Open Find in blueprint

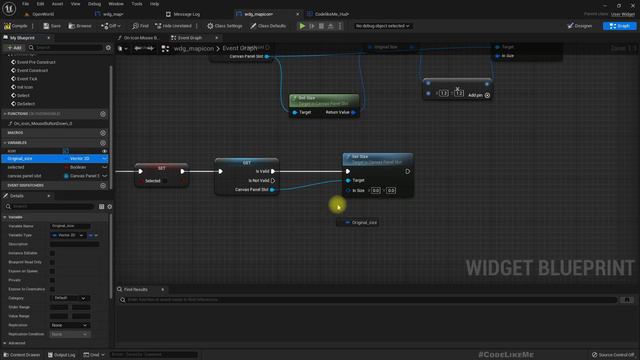coord(140,26)
